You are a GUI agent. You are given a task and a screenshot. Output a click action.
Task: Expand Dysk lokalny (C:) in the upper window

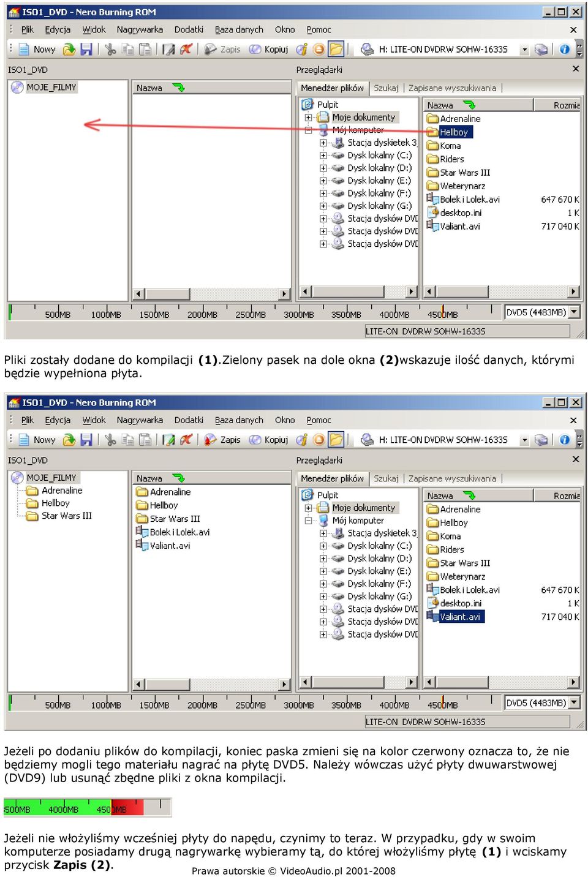point(323,156)
